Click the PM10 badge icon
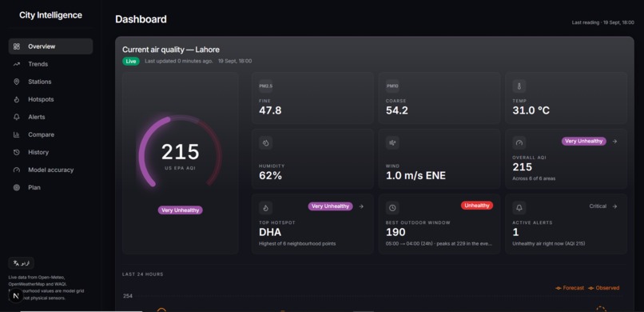Viewport: 644px width, 312px height. [x=392, y=86]
